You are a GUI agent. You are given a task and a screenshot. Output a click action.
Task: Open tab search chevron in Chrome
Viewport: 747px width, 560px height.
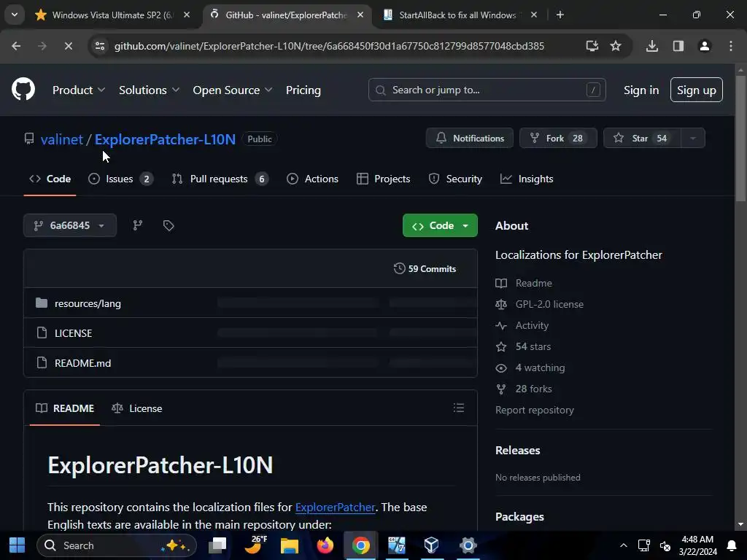(15, 15)
